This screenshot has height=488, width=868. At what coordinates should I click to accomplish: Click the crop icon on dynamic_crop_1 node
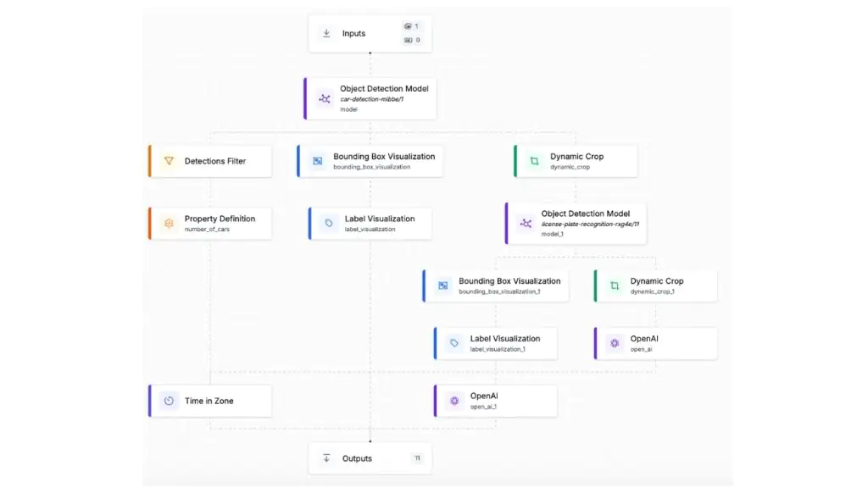pos(615,286)
